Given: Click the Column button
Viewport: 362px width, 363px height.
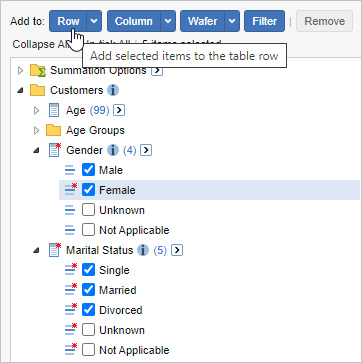Looking at the screenshot, I should click(x=134, y=21).
